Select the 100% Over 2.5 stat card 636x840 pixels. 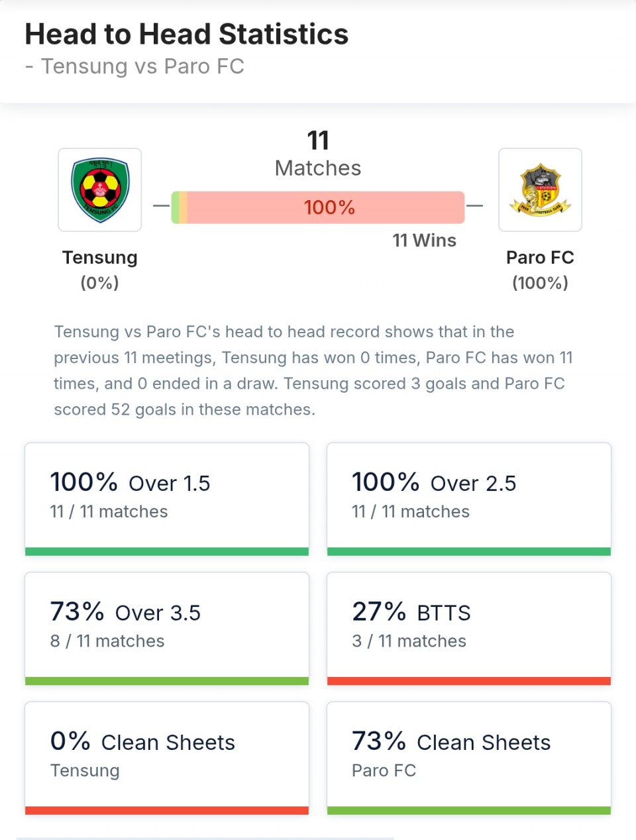coord(468,497)
